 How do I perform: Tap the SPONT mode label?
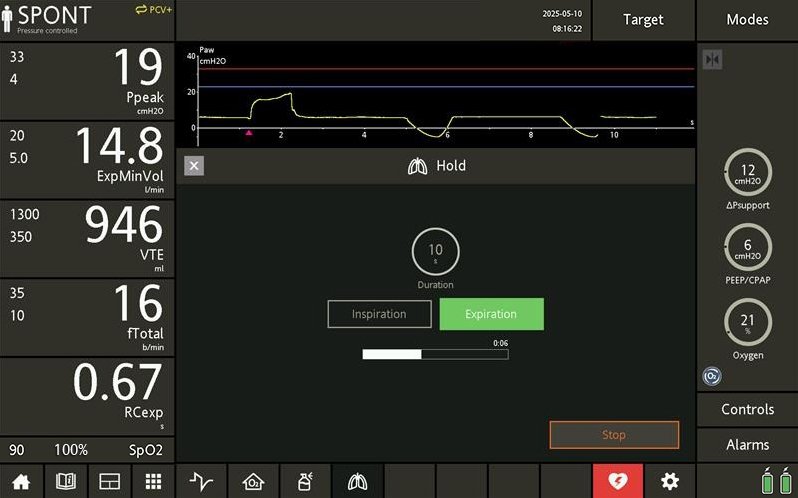click(x=54, y=15)
